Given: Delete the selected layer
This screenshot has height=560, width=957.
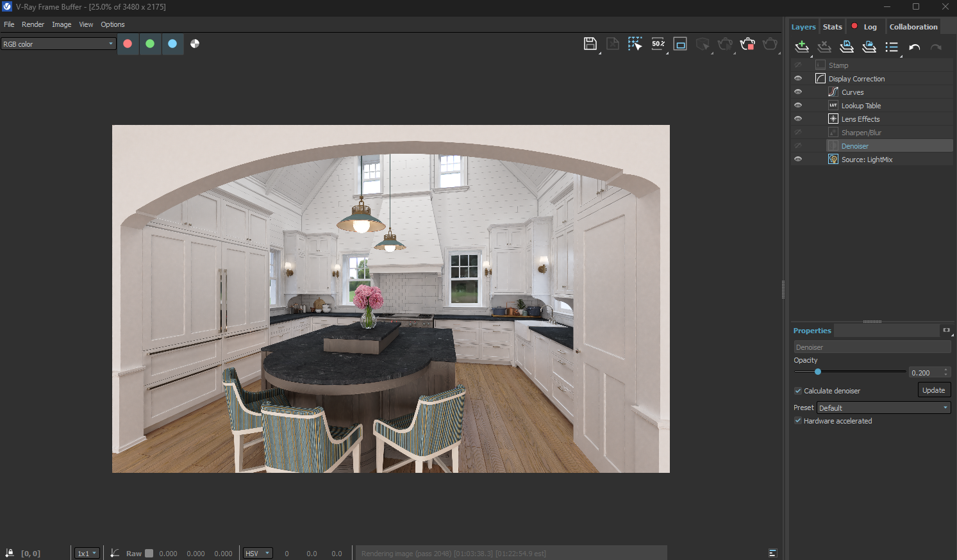Looking at the screenshot, I should [824, 47].
